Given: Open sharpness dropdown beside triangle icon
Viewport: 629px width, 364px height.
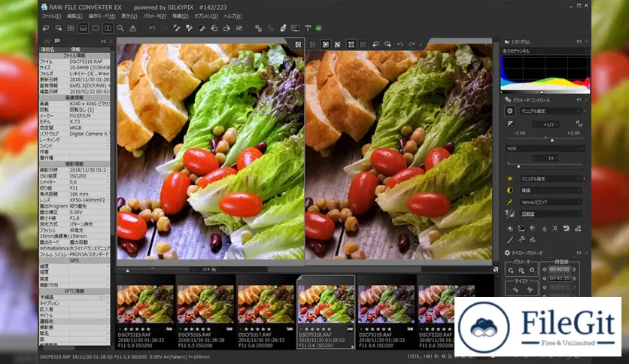Looking at the screenshot, I should (x=551, y=214).
